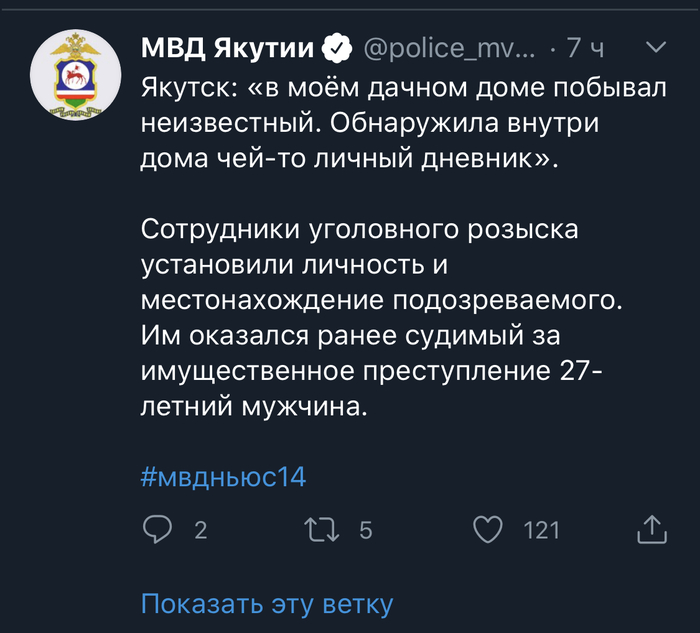Like the tweet with heart icon
The image size is (700, 633).
point(488,529)
